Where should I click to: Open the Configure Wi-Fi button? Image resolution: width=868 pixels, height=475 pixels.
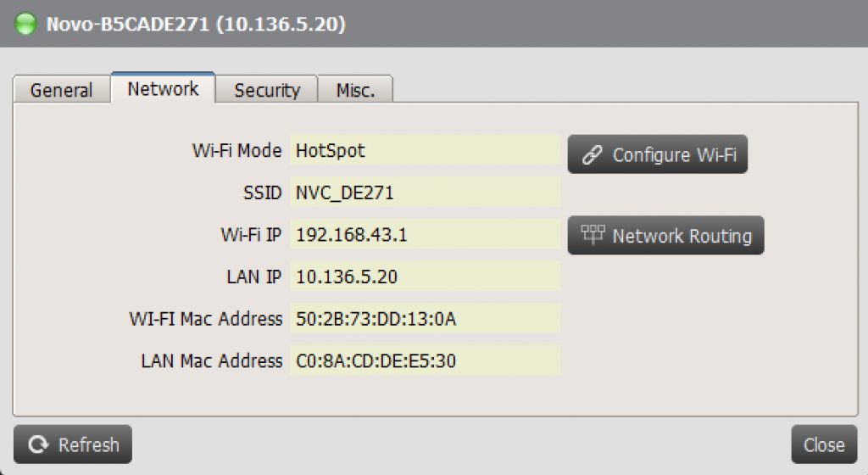(658, 154)
